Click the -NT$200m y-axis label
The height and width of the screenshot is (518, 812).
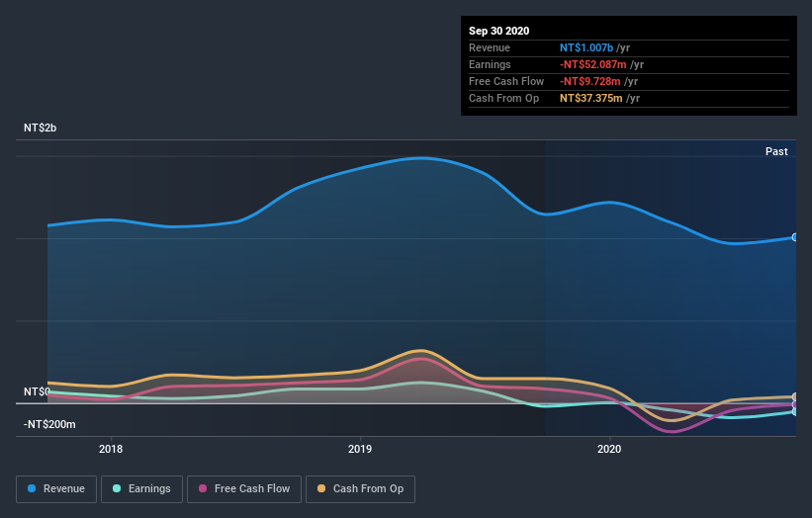[49, 424]
